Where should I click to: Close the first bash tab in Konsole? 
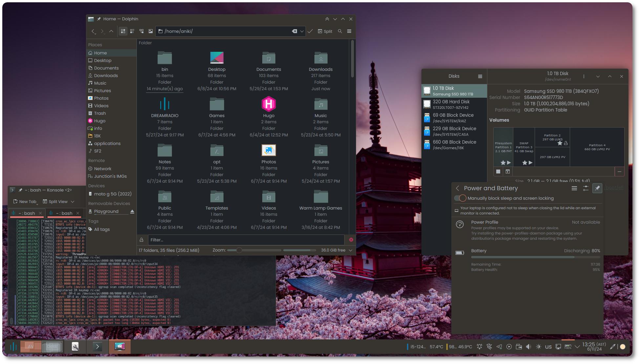tap(40, 213)
